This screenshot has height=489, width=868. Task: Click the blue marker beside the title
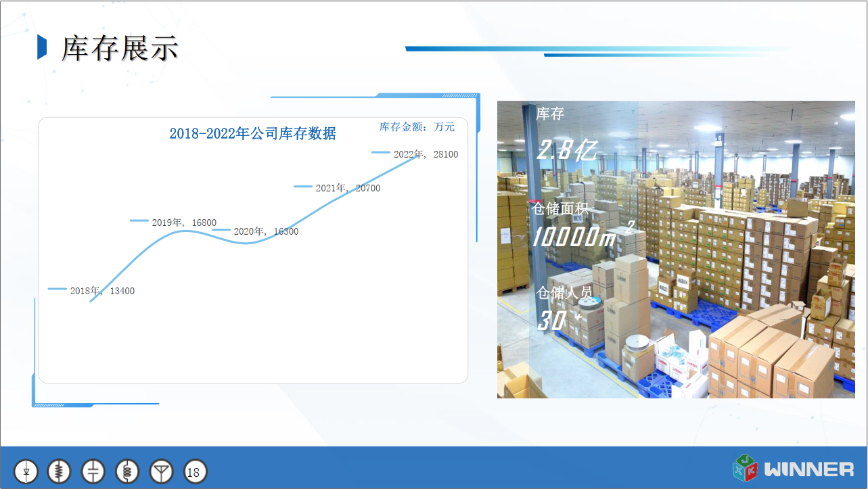click(42, 47)
